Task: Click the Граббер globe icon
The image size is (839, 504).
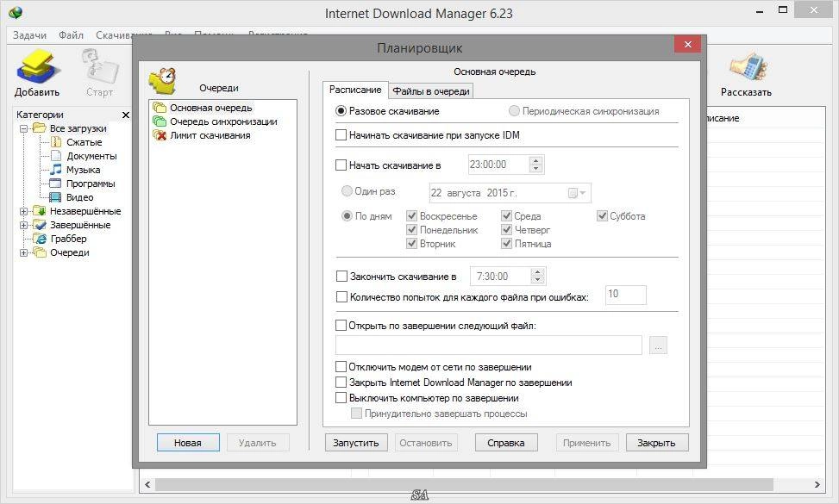Action: 40,239
